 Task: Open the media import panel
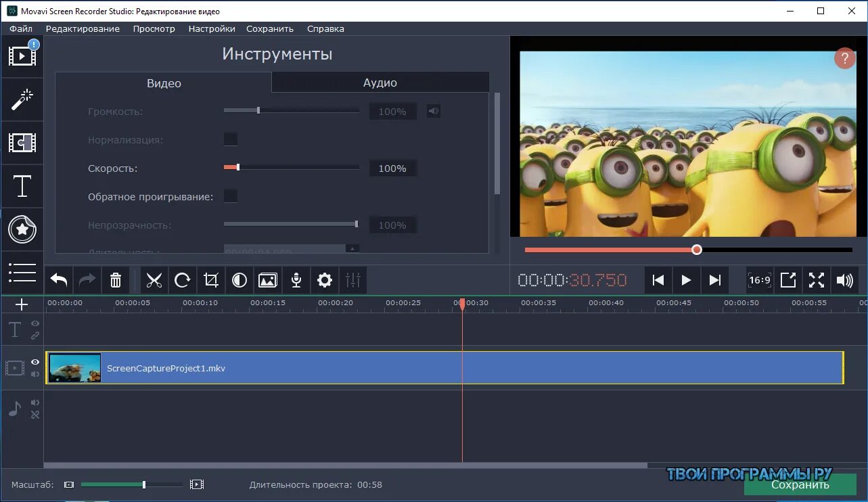coord(22,56)
